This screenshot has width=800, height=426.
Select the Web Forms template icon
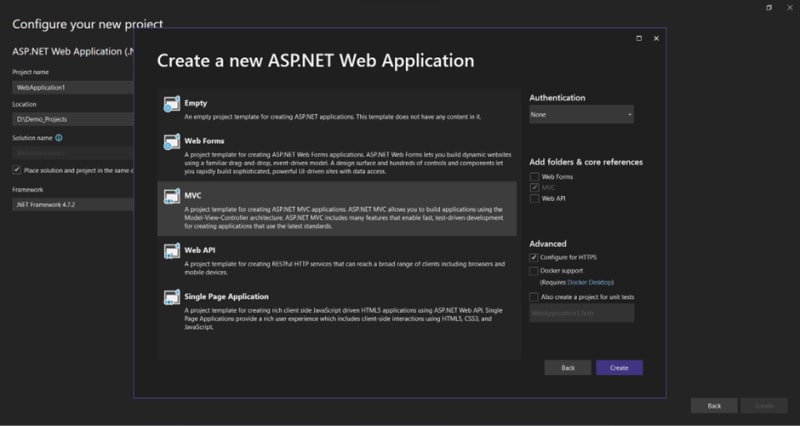[171, 142]
